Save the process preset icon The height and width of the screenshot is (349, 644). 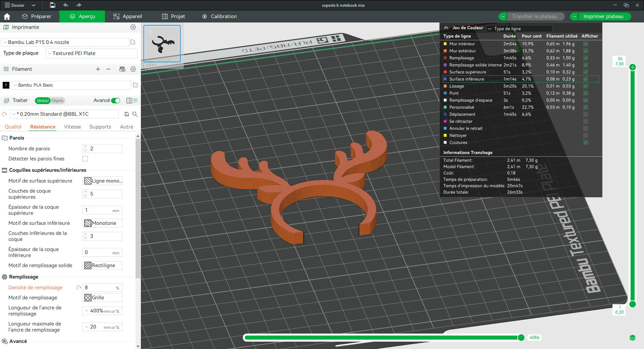[x=127, y=114]
